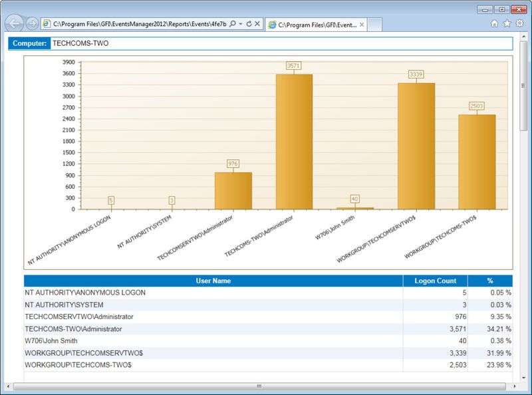Select TECHCOMS-TWO\Administrator in the table
The width and height of the screenshot is (532, 395).
73,329
